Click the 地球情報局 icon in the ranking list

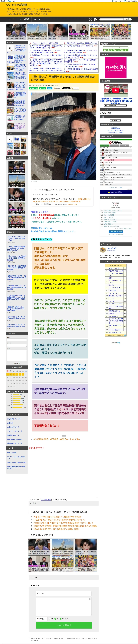point(103,162)
